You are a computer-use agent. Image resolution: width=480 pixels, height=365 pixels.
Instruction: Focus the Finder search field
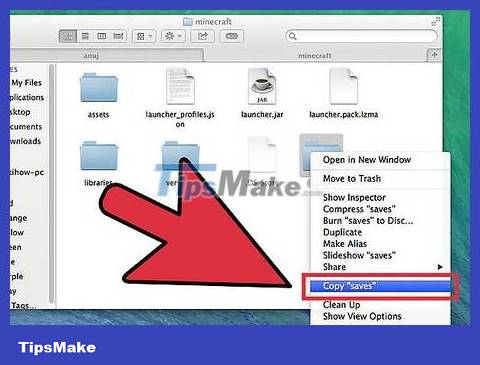(361, 36)
